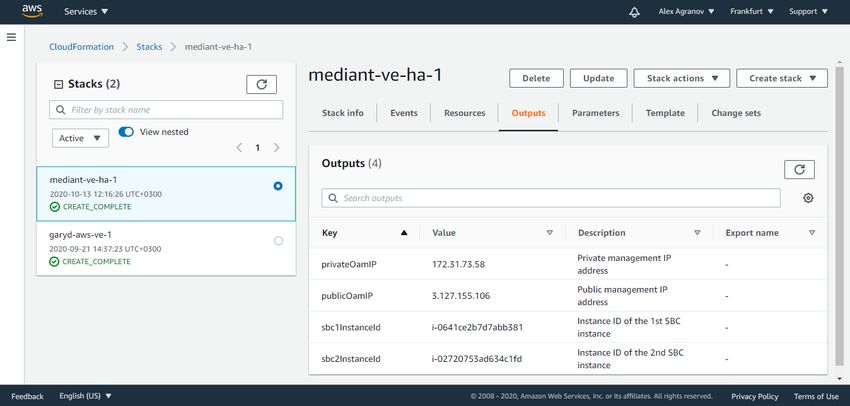Switch to the Outputs tab
The height and width of the screenshot is (406, 850).
coord(529,113)
